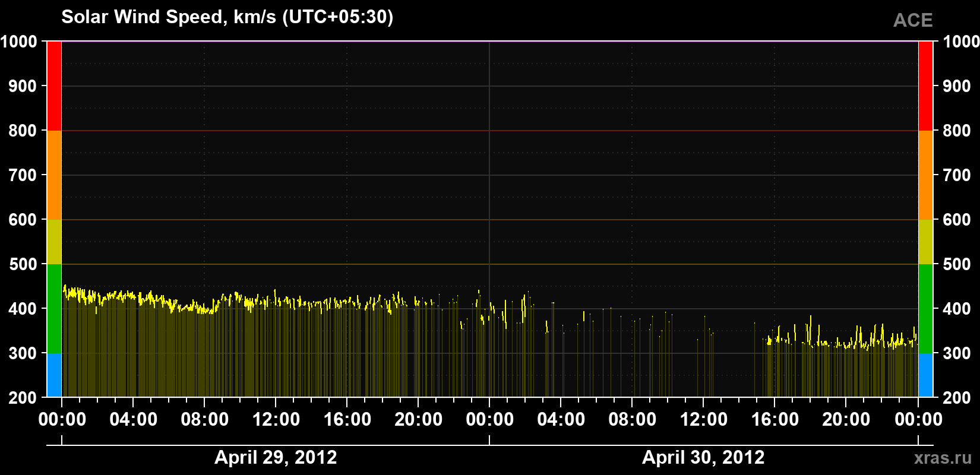Click the 20:00 tick label on April 29

[419, 419]
